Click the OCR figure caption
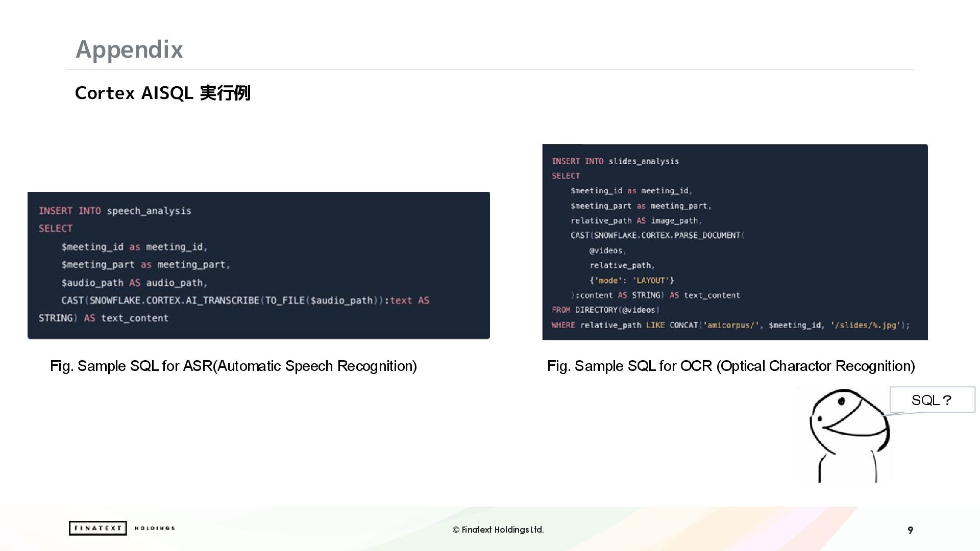 731,366
